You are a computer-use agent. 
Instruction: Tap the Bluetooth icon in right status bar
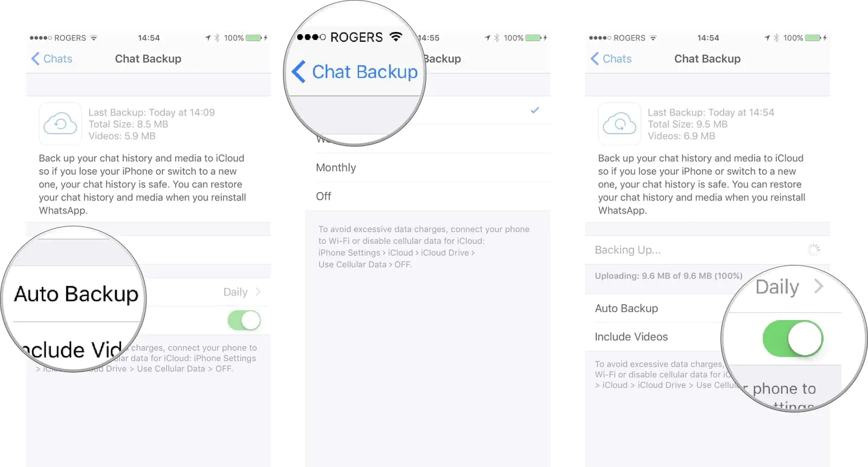click(x=776, y=38)
